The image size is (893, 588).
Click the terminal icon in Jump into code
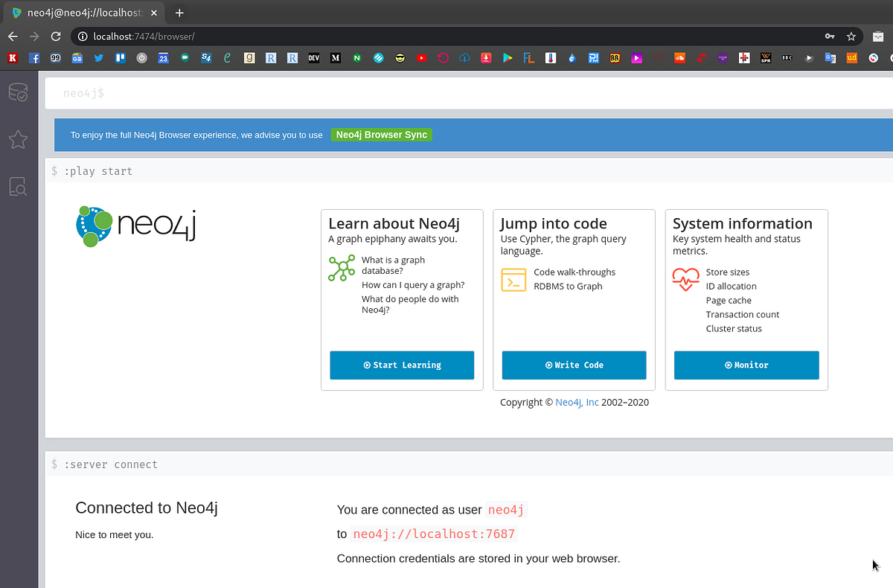coord(513,279)
